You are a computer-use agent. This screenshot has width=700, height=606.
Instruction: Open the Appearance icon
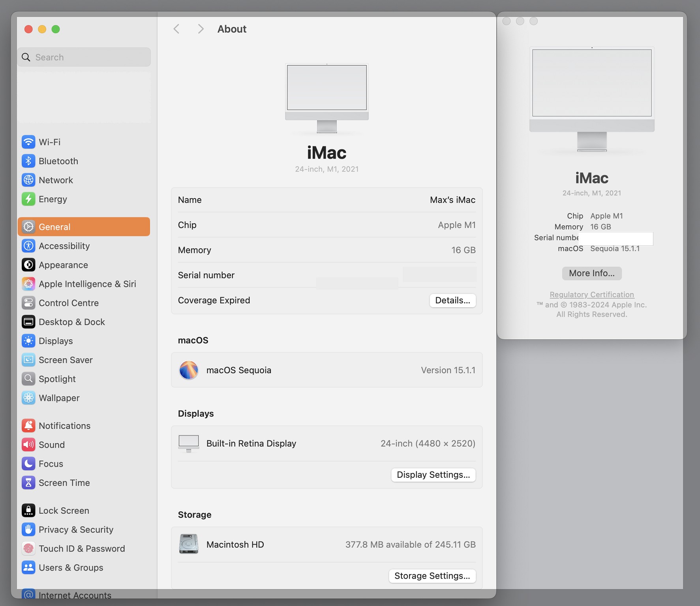(x=28, y=265)
